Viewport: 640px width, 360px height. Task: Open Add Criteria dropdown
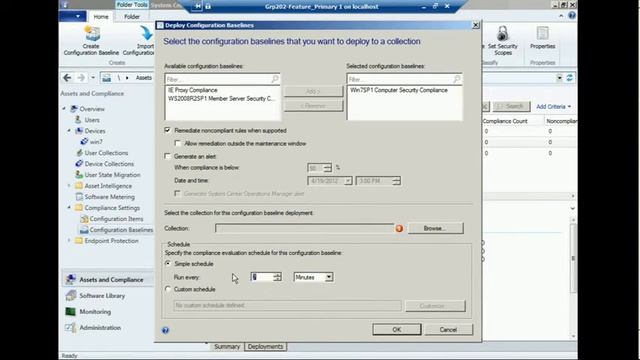(553, 107)
